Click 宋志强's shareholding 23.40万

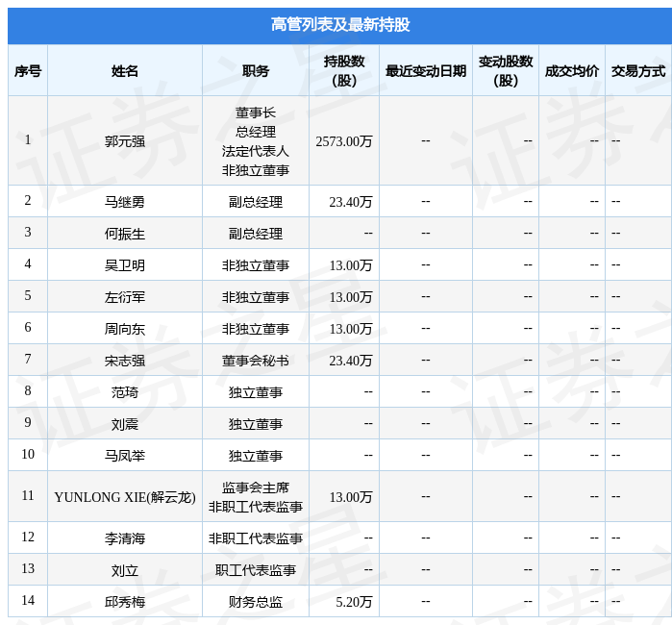pos(351,361)
